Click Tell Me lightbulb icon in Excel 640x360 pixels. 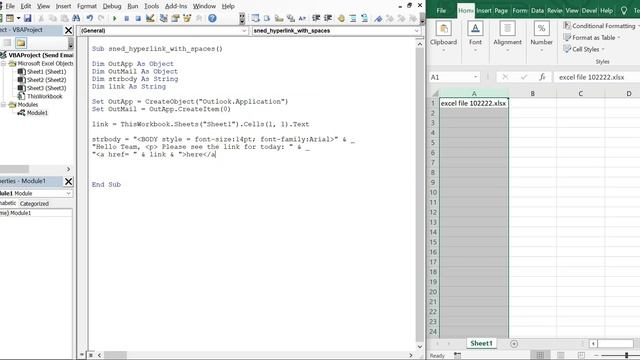[x=624, y=11]
